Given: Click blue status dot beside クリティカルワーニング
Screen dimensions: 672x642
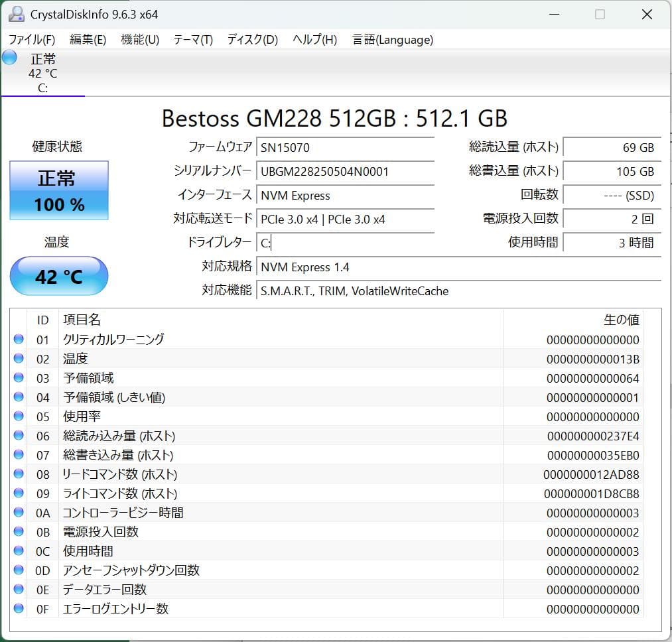Looking at the screenshot, I should coord(19,340).
